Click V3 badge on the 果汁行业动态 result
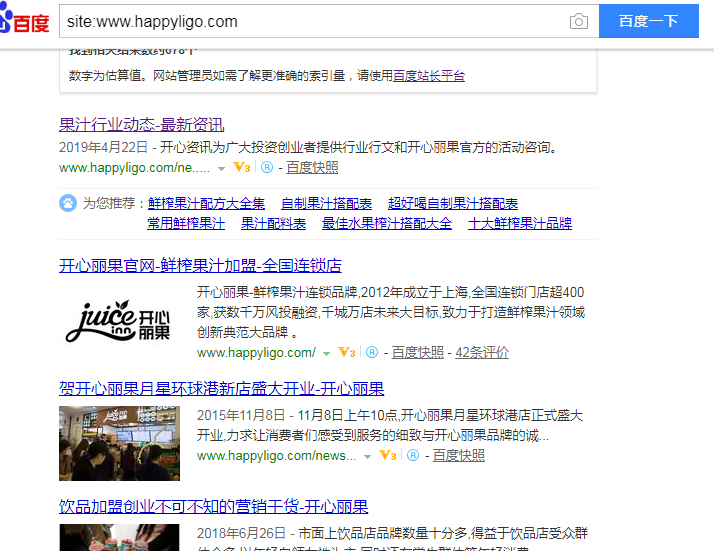The height and width of the screenshot is (551, 714). coord(242,167)
